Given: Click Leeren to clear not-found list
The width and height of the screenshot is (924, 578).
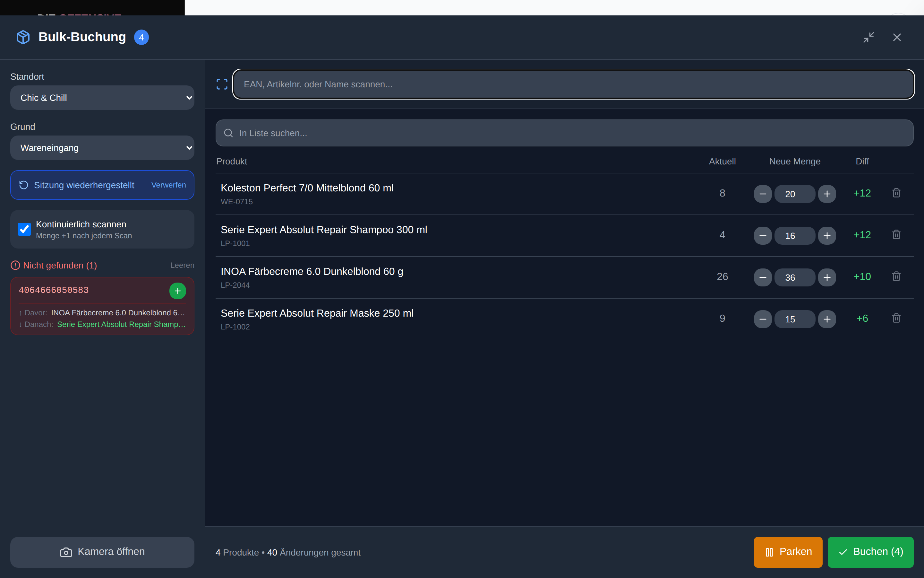Looking at the screenshot, I should (x=182, y=265).
